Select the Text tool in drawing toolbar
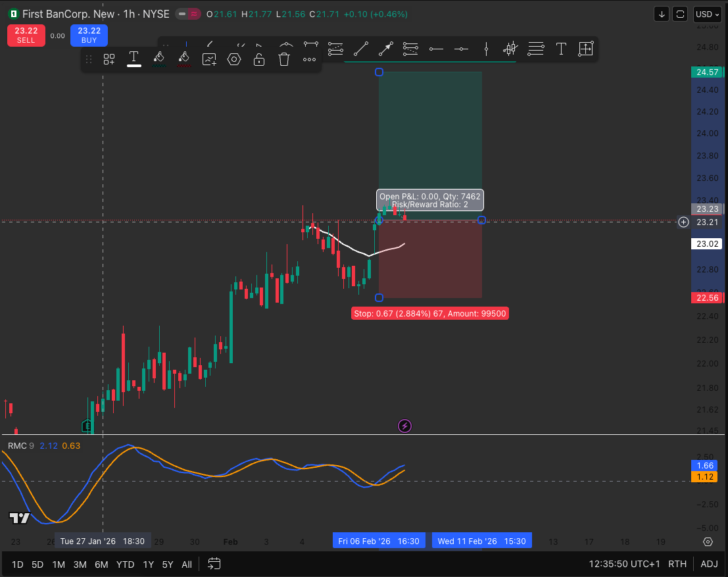 [561, 49]
